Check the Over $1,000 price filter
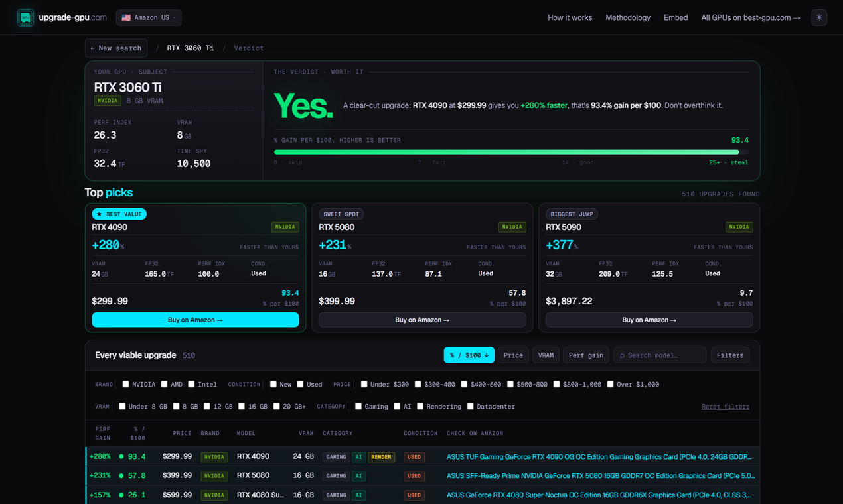The image size is (843, 504). click(x=610, y=384)
